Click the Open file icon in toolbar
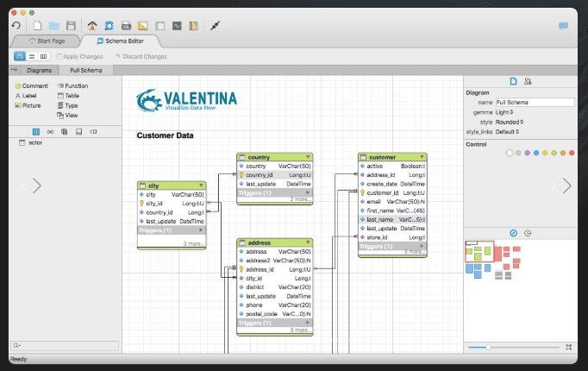The height and width of the screenshot is (371, 588). coord(54,26)
